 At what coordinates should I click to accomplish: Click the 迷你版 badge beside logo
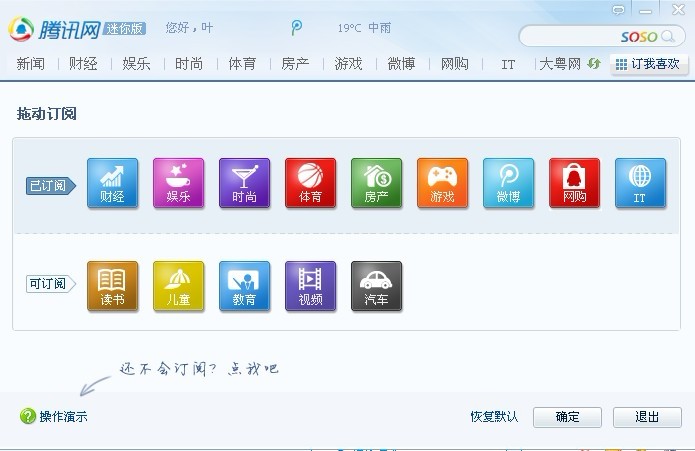click(125, 29)
